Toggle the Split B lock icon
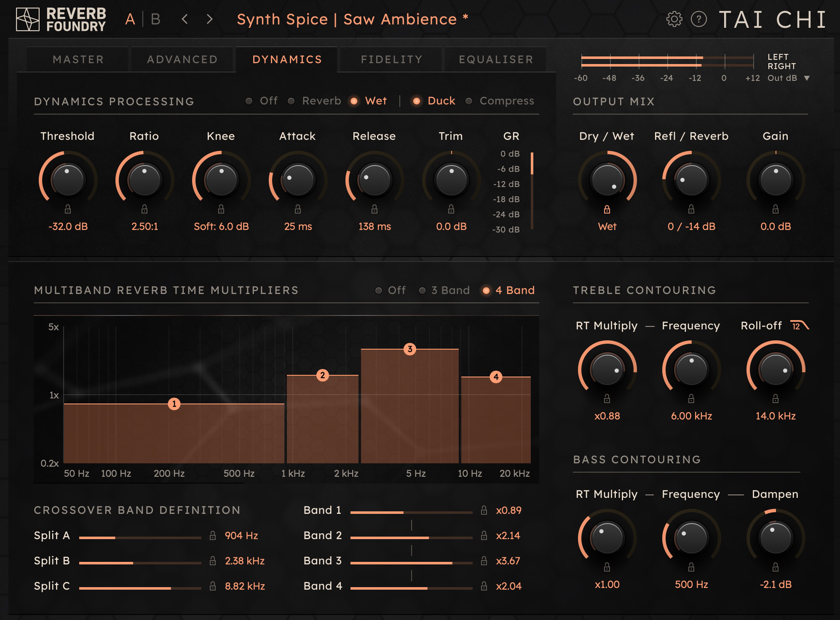This screenshot has height=620, width=840. pyautogui.click(x=213, y=561)
